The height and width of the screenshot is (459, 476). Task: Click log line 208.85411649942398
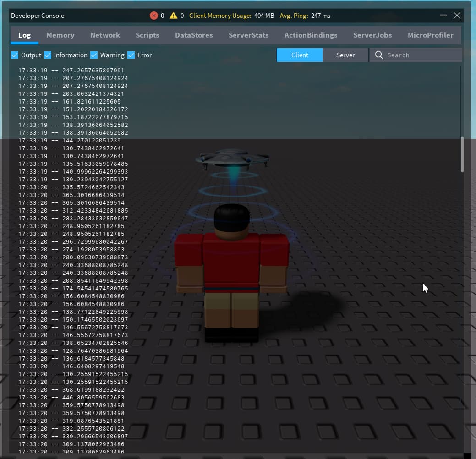tap(73, 281)
